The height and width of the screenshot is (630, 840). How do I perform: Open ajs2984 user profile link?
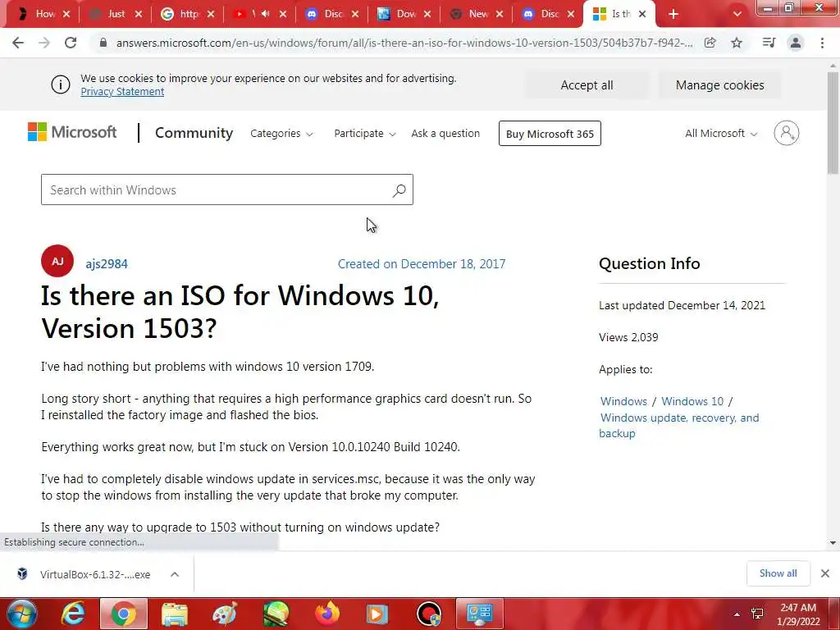coord(107,263)
